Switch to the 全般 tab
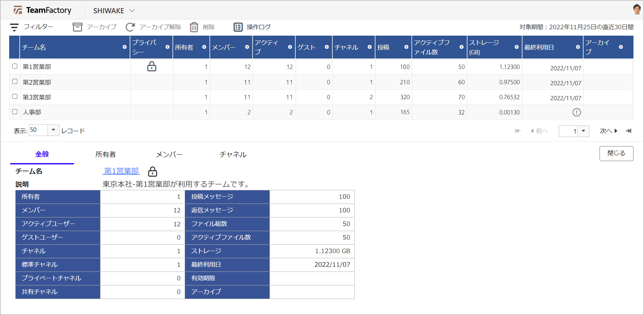This screenshot has height=315, width=644. 42,154
